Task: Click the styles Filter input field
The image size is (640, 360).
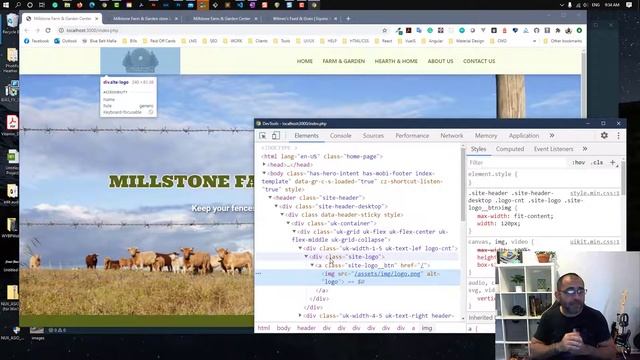Action: (x=518, y=162)
